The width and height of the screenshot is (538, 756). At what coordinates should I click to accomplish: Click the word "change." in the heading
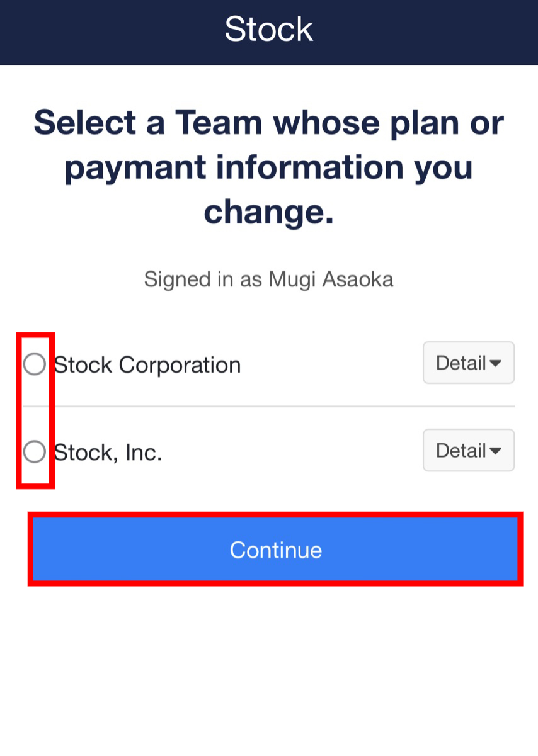(268, 213)
